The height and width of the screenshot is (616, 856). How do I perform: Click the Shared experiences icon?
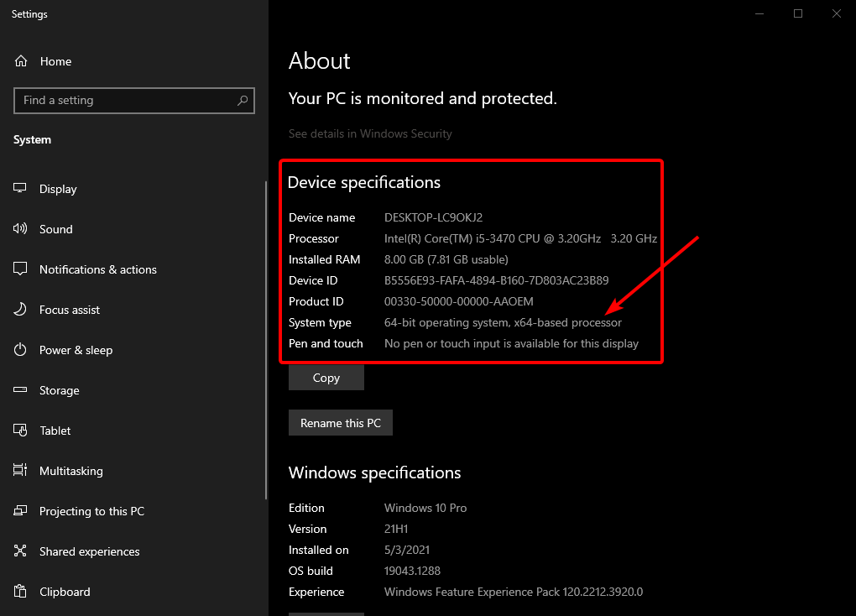pos(20,551)
